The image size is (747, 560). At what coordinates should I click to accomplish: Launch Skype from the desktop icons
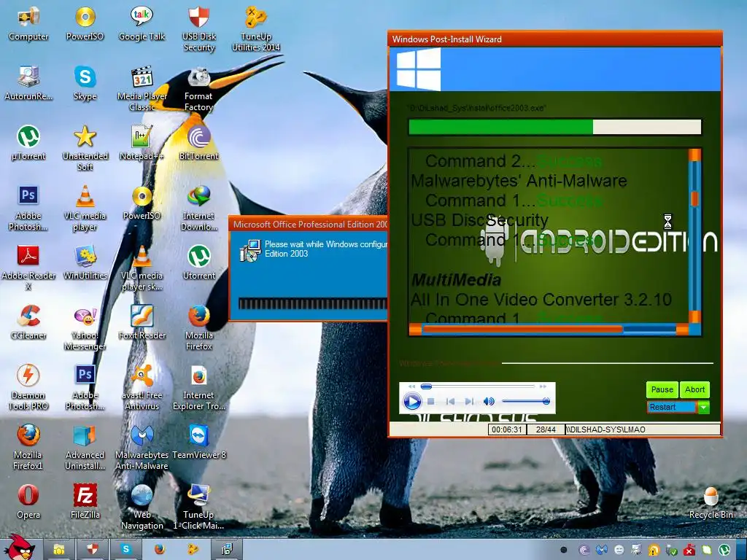[x=85, y=83]
